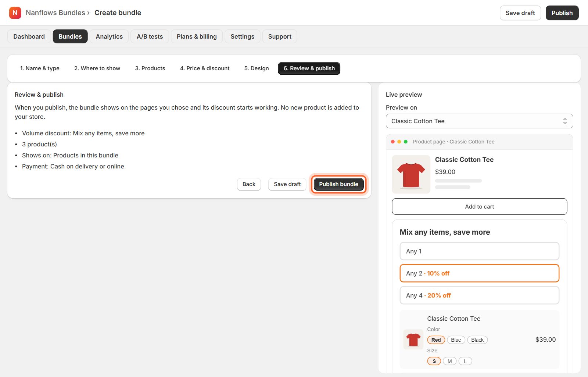588x377 pixels.
Task: Go to step 4. Price & discount
Action: [x=205, y=68]
